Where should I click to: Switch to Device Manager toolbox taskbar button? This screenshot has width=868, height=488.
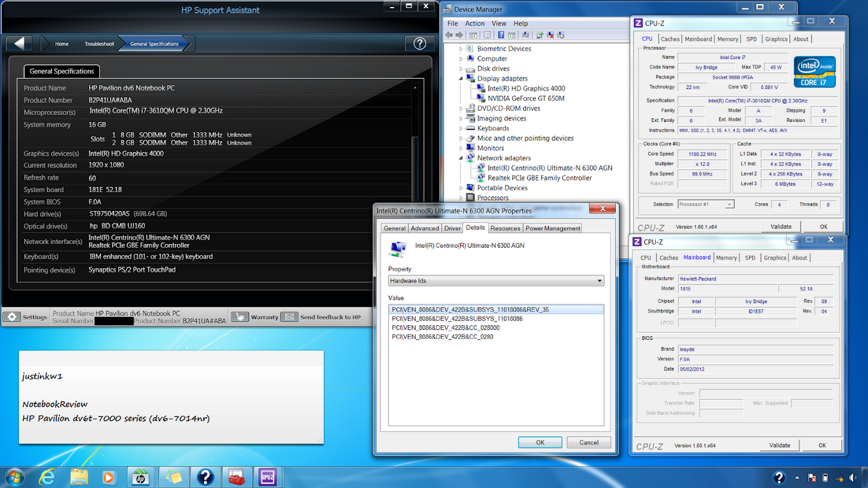click(236, 477)
